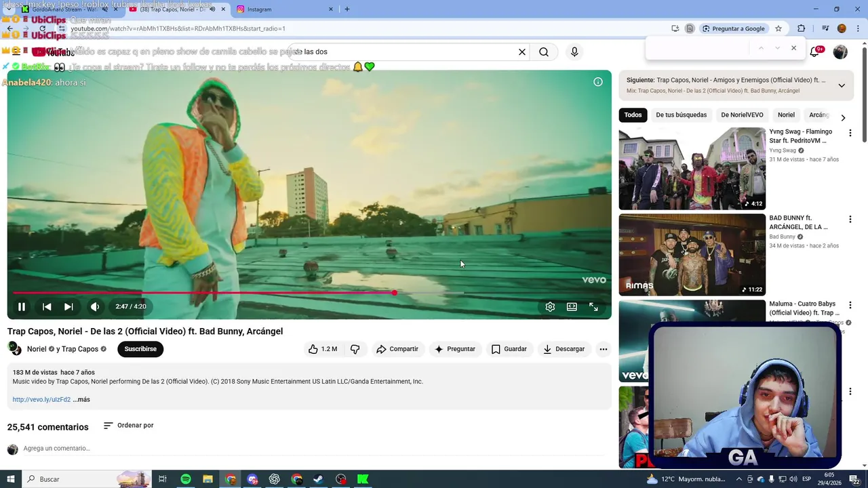868x488 pixels.
Task: Select the De NorielVEVO chip
Action: point(742,115)
